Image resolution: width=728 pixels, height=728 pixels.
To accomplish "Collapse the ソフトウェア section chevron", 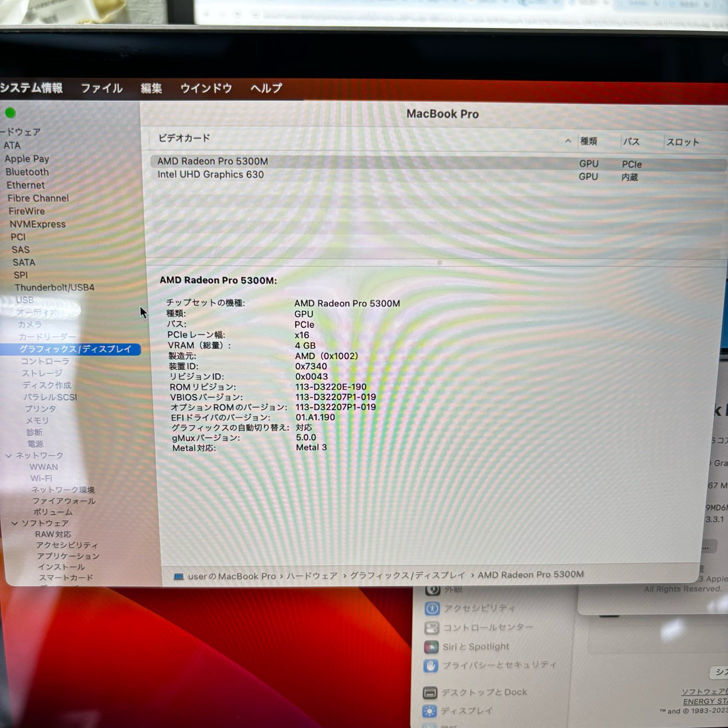I will click(14, 523).
